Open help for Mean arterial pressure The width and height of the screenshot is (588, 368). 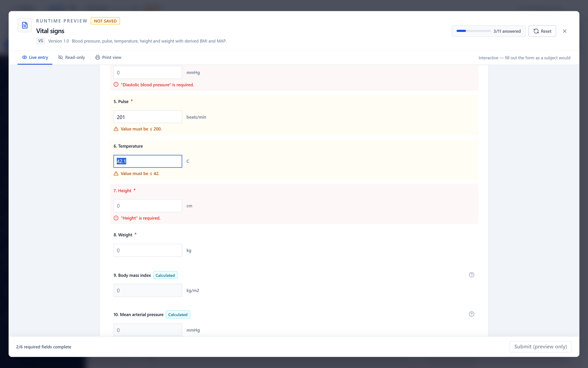(x=472, y=314)
